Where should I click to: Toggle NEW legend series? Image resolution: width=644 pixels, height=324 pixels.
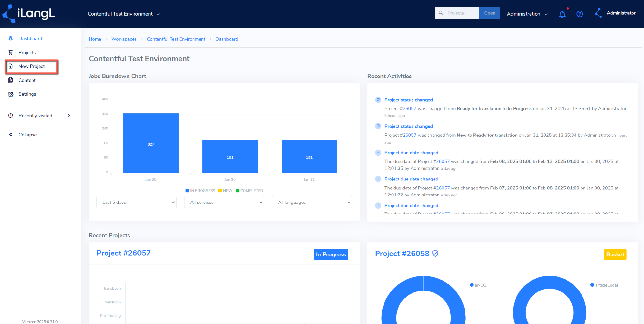225,191
